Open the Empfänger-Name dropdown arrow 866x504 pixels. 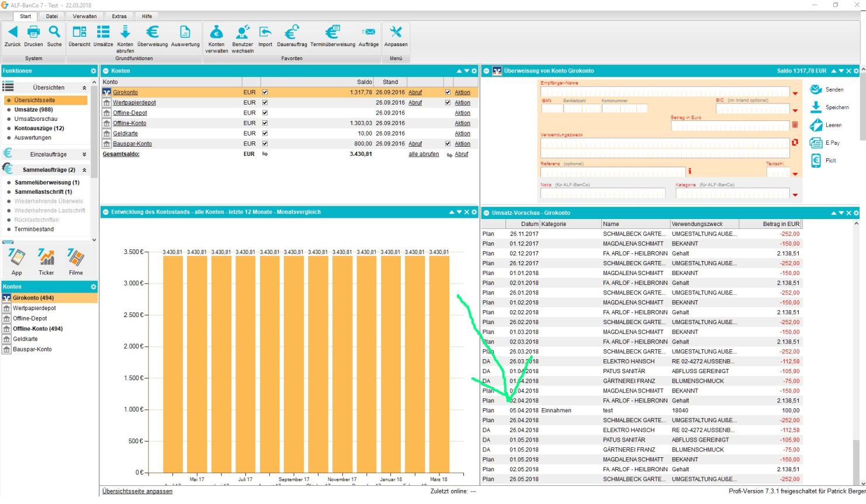tap(795, 93)
